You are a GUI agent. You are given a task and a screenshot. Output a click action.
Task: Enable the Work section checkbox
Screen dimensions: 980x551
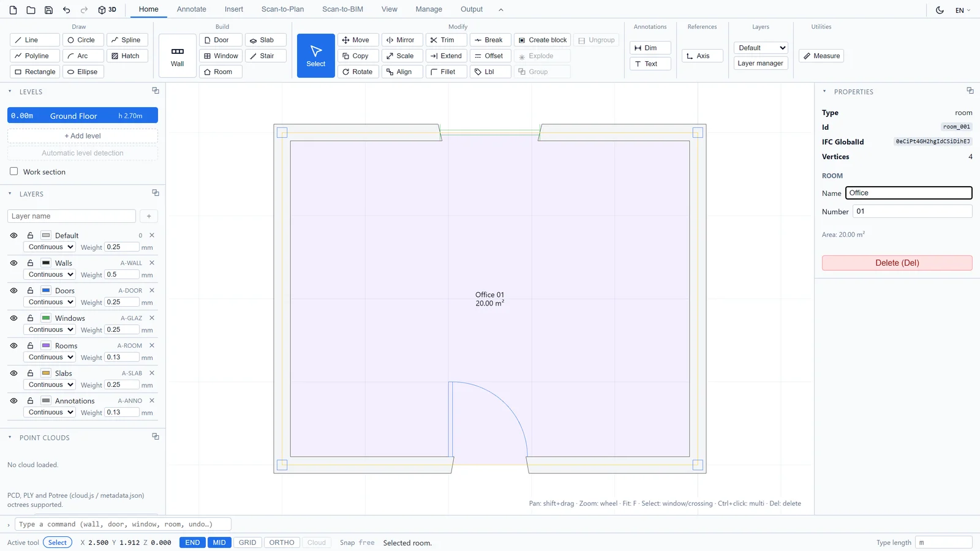point(13,171)
